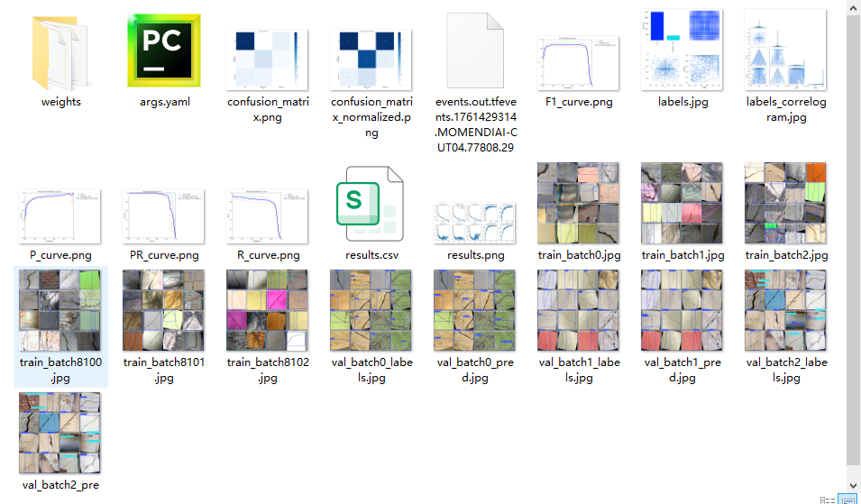Select the train_batch8102.jpg thumbnail

[268, 310]
